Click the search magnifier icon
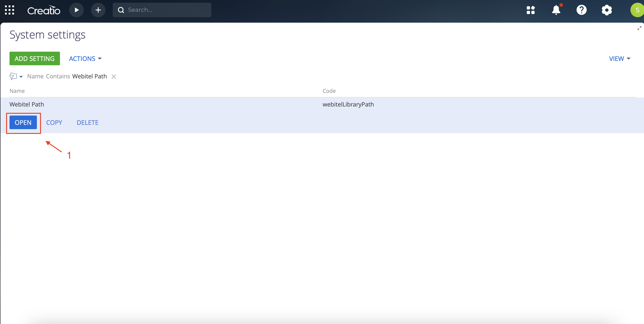644x324 pixels. (121, 10)
